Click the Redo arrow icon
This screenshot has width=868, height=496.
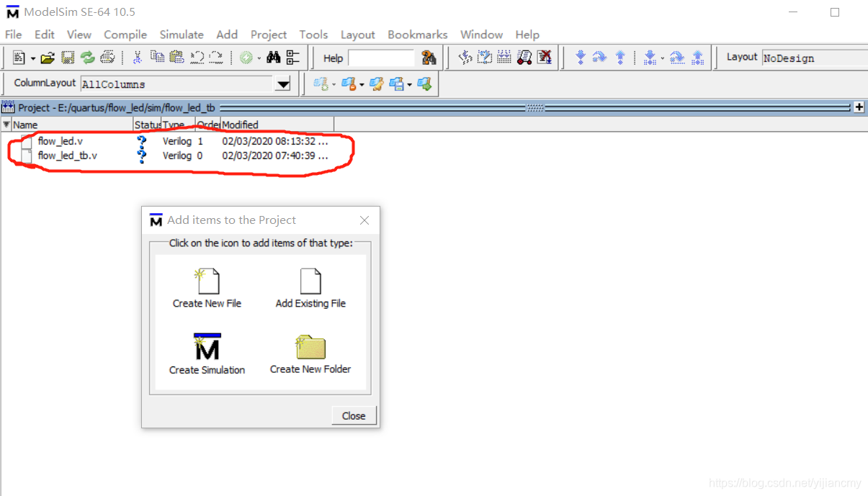click(215, 58)
